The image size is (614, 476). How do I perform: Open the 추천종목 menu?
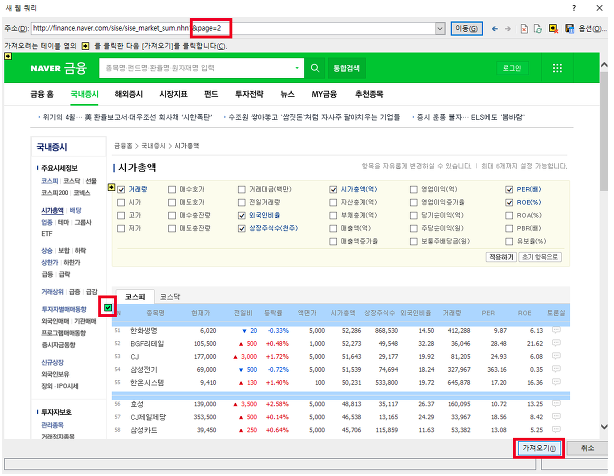tap(369, 94)
